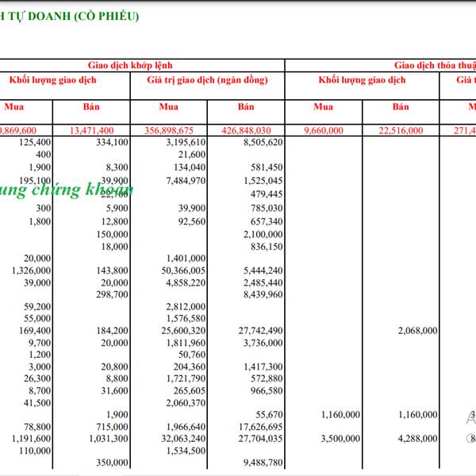Select value 479,445

267,194
